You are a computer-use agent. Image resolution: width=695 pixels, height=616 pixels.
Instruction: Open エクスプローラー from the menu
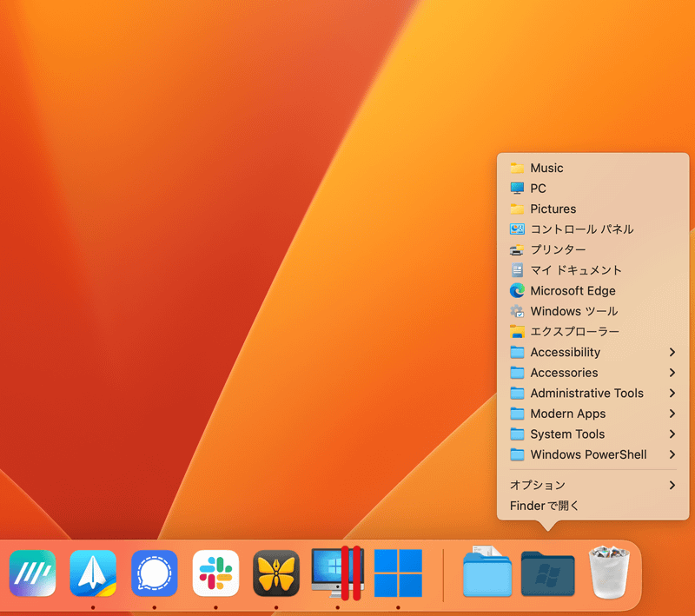[x=593, y=332]
